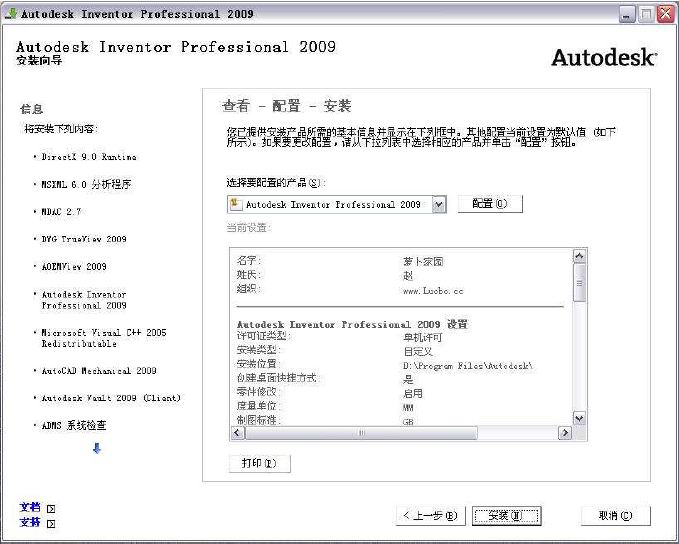Click the 萝卜家园 name value
Image resolution: width=679 pixels, height=544 pixels.
coord(423,262)
